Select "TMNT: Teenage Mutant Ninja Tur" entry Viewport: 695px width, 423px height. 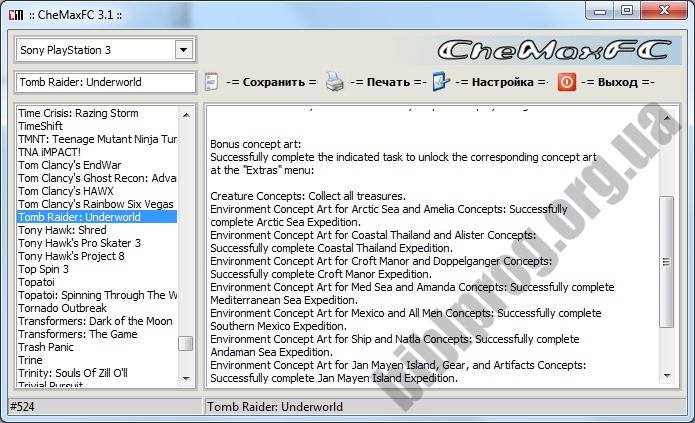97,139
